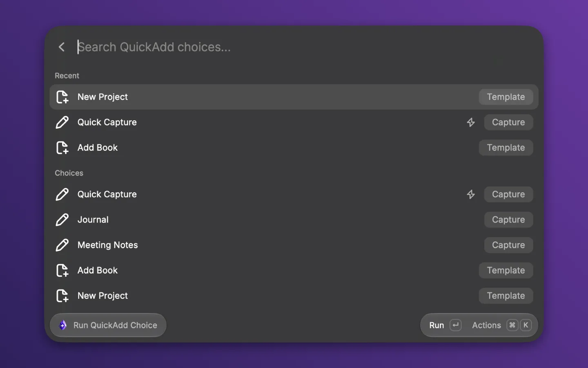Click the Obsidian crystal icon in footer
The width and height of the screenshot is (588, 368).
(x=62, y=325)
